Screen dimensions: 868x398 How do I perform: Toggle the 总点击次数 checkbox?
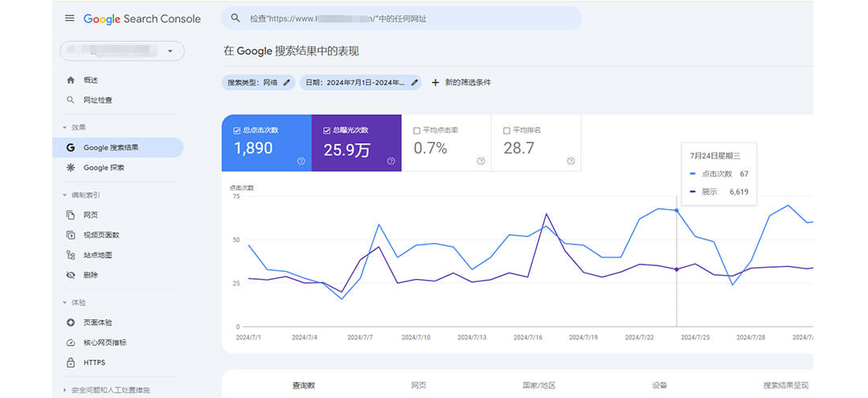tap(238, 130)
